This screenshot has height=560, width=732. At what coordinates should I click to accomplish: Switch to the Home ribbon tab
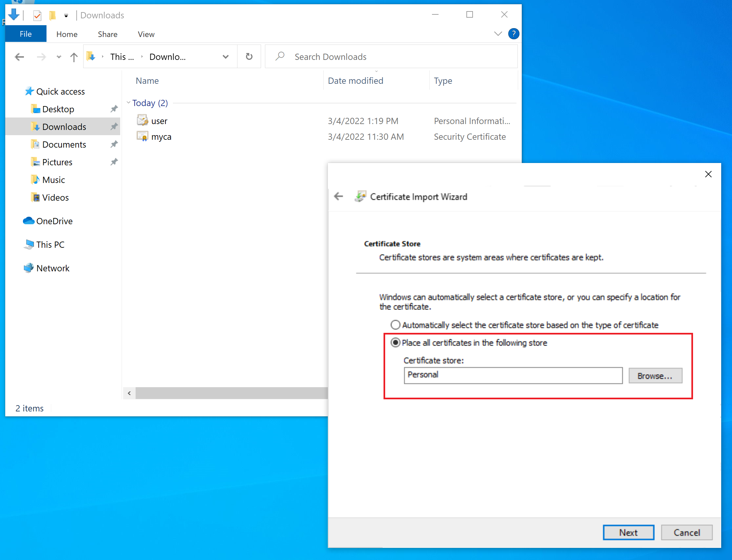(x=67, y=34)
